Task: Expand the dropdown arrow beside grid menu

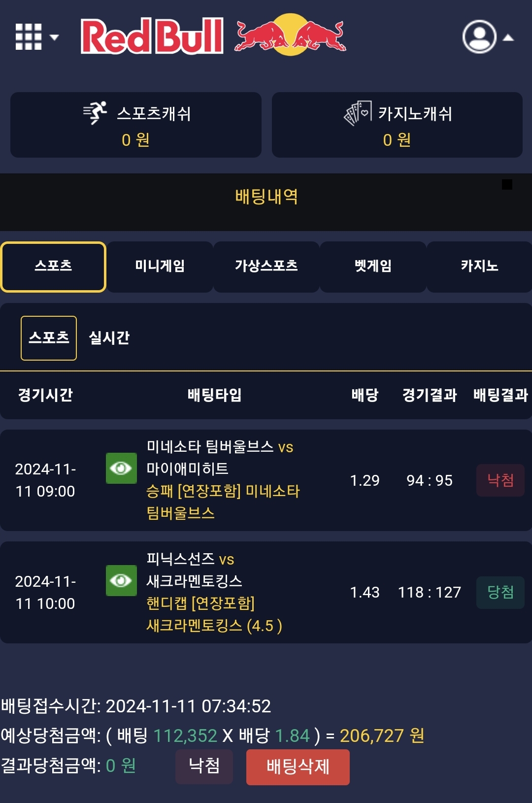Action: tap(55, 37)
